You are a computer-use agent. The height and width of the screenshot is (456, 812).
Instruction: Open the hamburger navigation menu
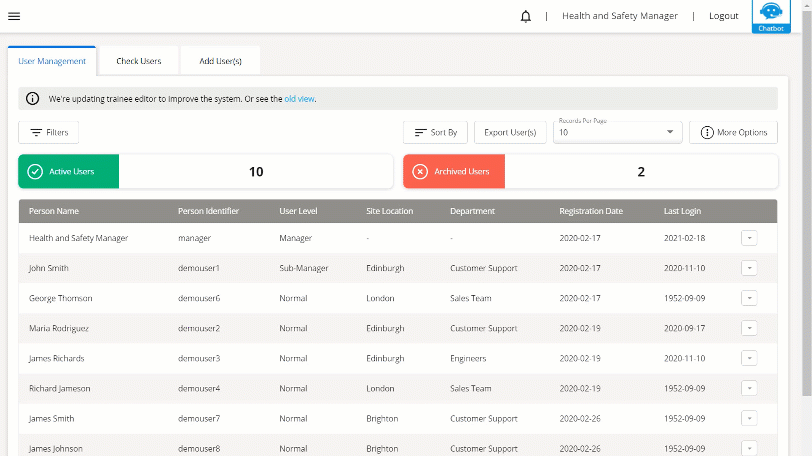[14, 16]
